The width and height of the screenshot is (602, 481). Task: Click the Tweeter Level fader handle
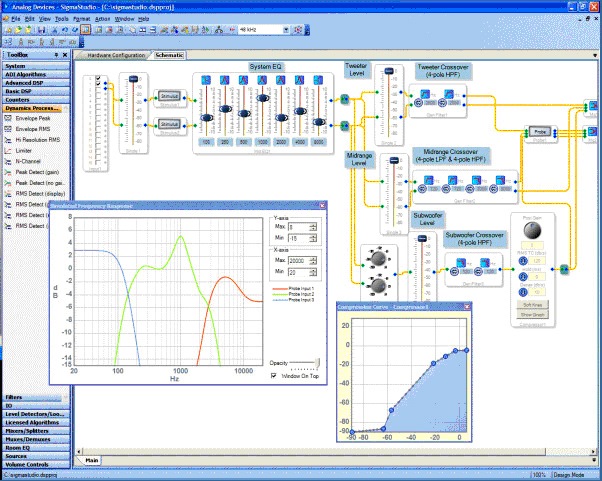[x=389, y=71]
